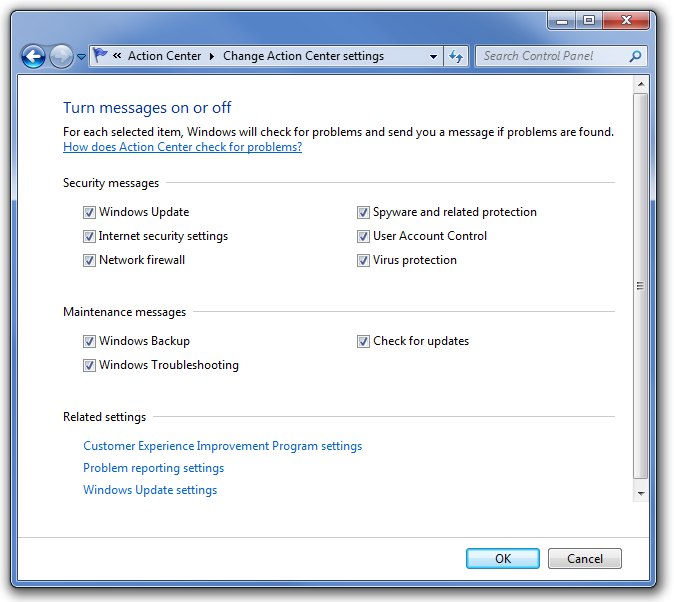This screenshot has width=674, height=602.
Task: Click the scrollbar down arrow
Action: (x=641, y=493)
